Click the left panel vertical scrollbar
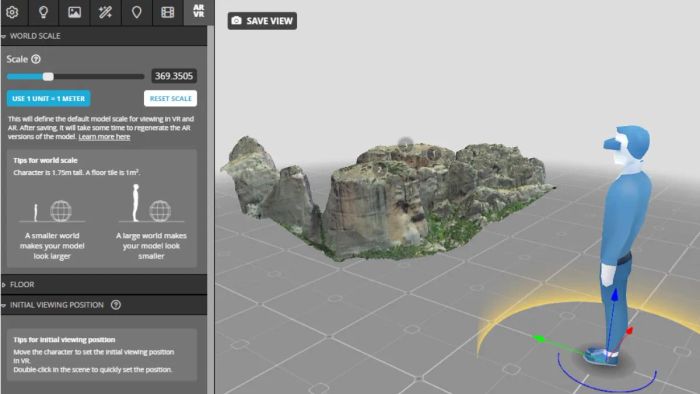700x394 pixels. click(211, 210)
